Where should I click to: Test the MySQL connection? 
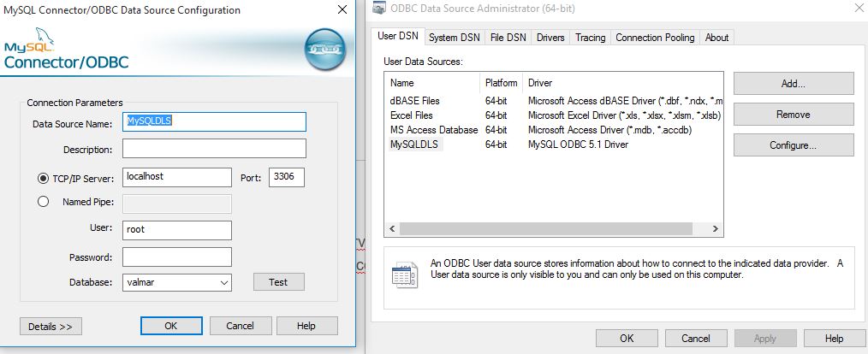[x=279, y=282]
